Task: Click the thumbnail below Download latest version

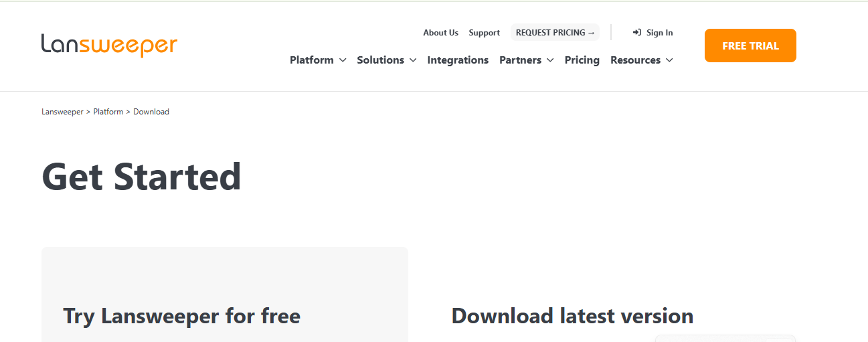Action: (725, 338)
